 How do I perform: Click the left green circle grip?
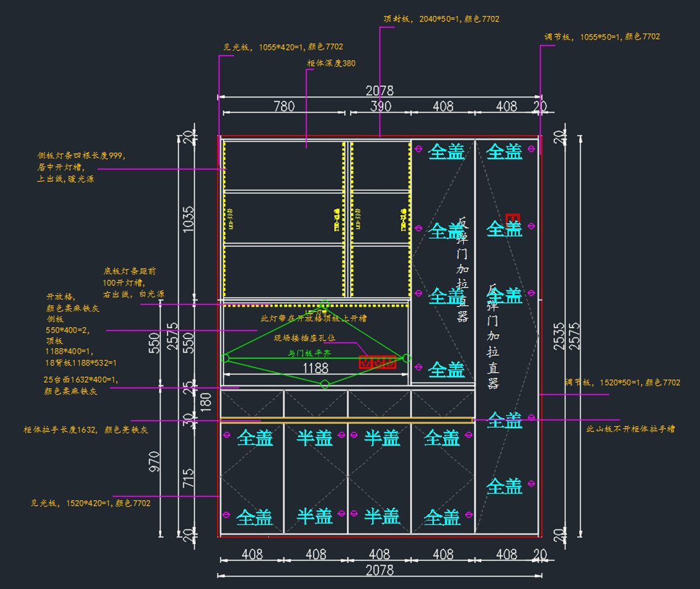pos(225,358)
